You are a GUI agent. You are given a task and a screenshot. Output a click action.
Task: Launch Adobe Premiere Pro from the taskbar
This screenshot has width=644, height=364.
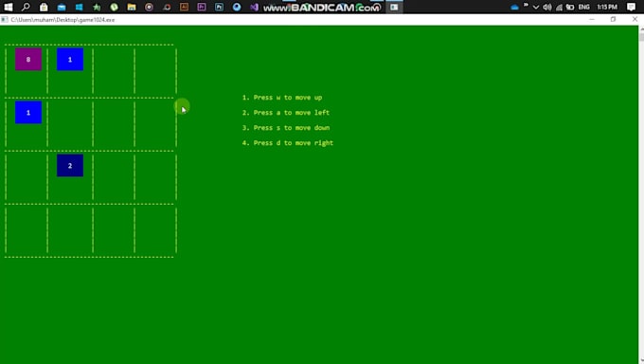pyautogui.click(x=202, y=7)
